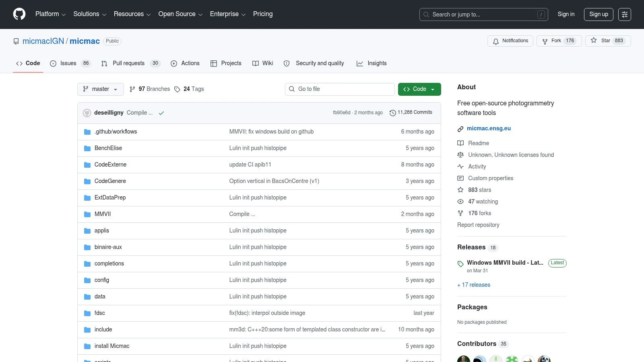Expand the Platform menu
The image size is (644, 362).
[x=50, y=14]
